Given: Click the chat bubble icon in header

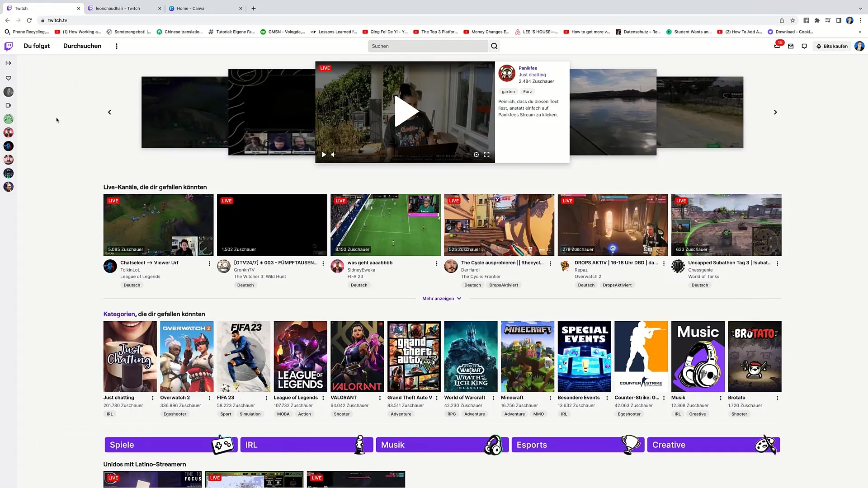Looking at the screenshot, I should (804, 46).
